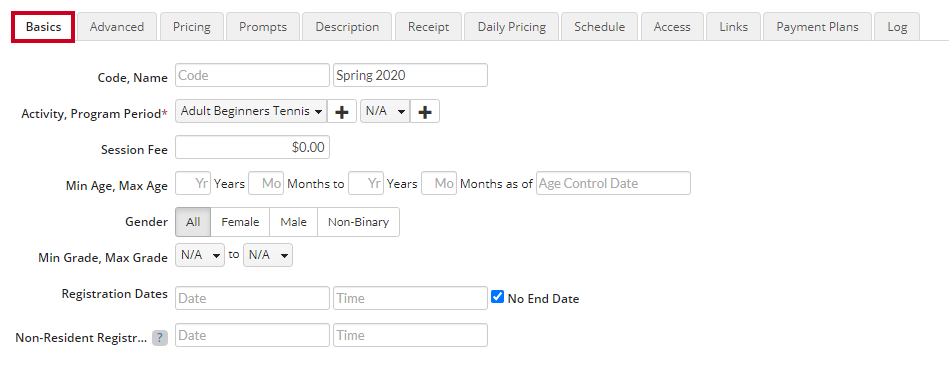
Task: Open the Program Period N/A dropdown
Action: 385,111
